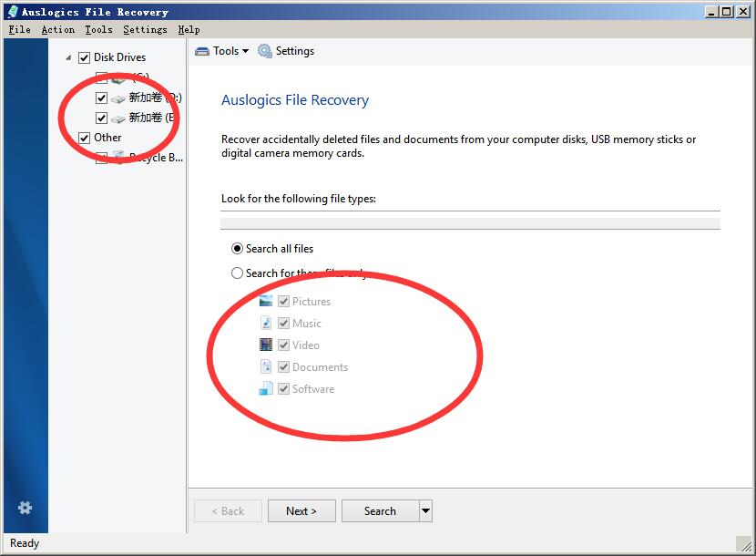This screenshot has width=756, height=556.
Task: Click the drive icon for 新加卷 (D:)
Action: pos(118,99)
